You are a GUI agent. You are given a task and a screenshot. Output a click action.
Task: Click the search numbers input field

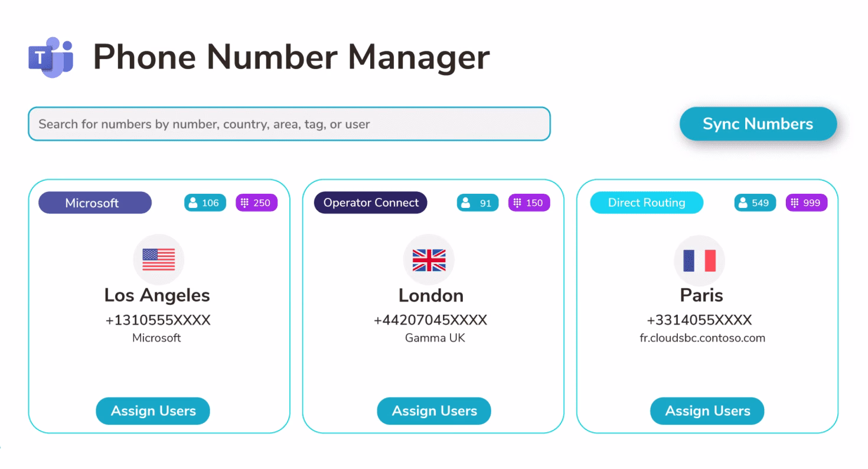(x=289, y=124)
